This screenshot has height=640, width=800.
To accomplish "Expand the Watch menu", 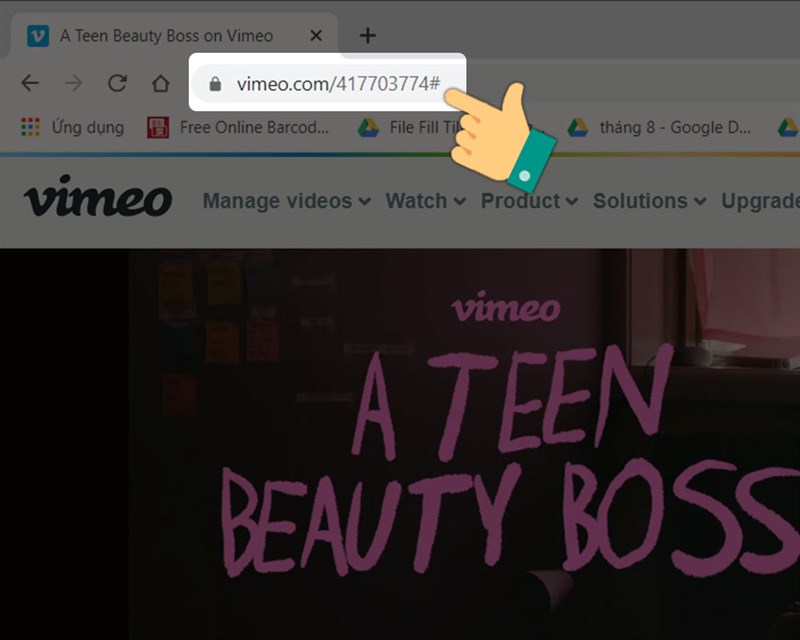I will click(426, 201).
